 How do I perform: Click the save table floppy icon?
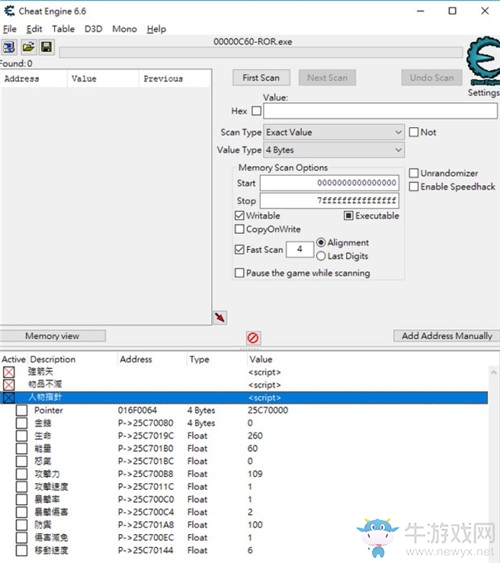(x=47, y=47)
